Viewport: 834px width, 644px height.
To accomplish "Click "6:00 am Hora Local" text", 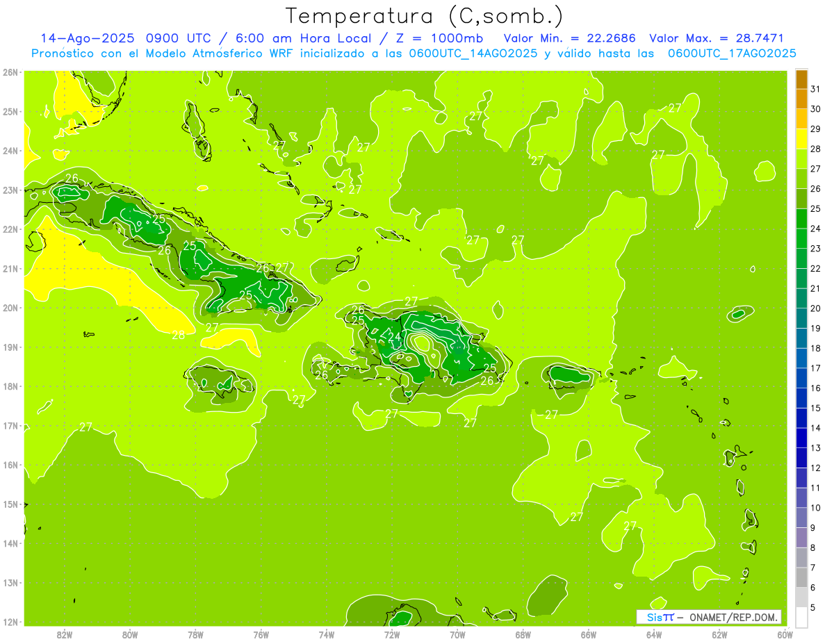I will point(302,38).
